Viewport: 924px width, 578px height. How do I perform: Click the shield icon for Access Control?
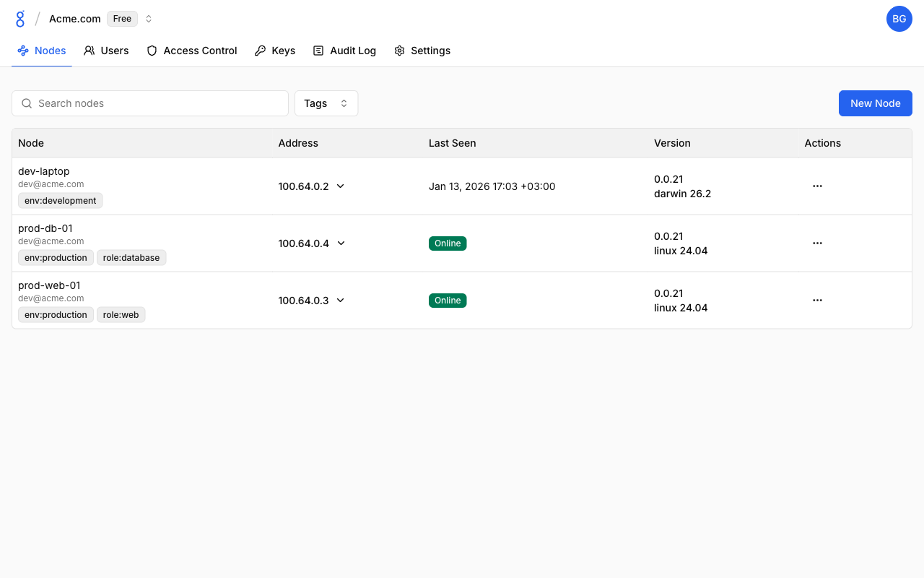[x=152, y=51]
